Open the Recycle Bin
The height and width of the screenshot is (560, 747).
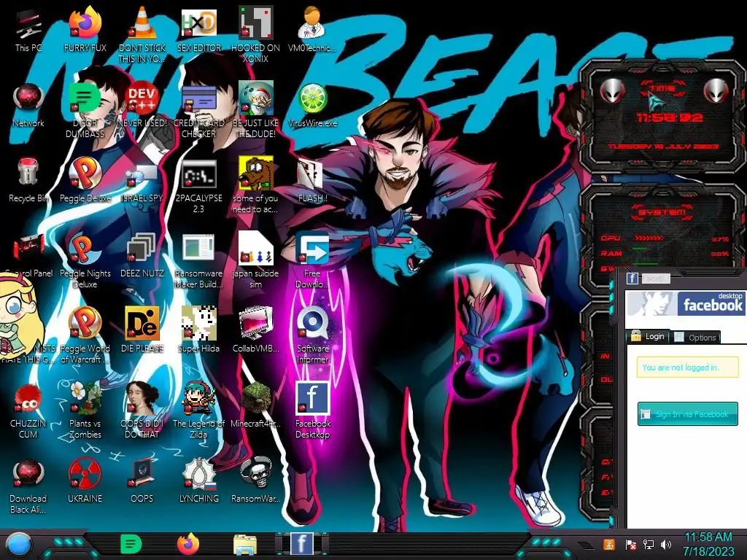28,180
